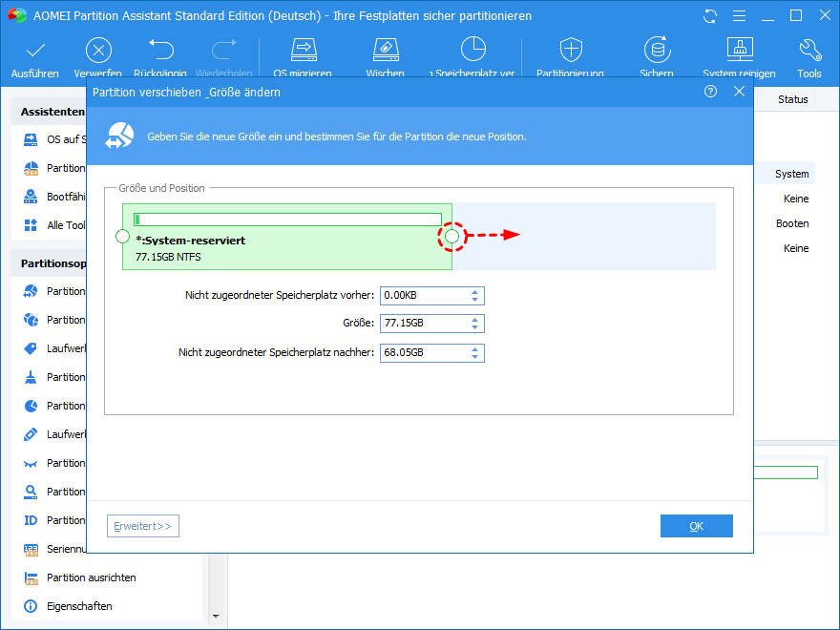Decrease Speicherplatz nachher with down arrow
This screenshot has width=840, height=630.
tap(475, 357)
